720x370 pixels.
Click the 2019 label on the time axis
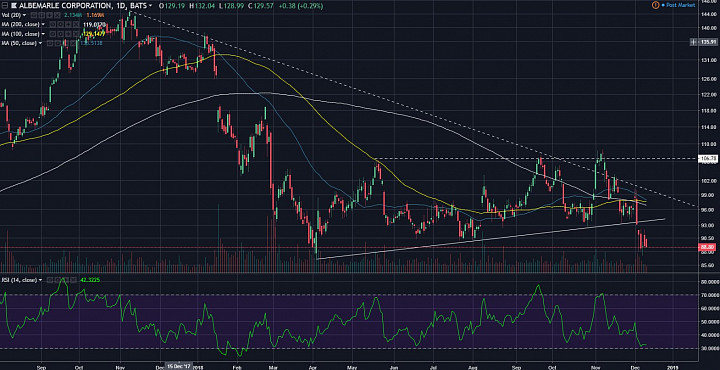pyautogui.click(x=674, y=367)
